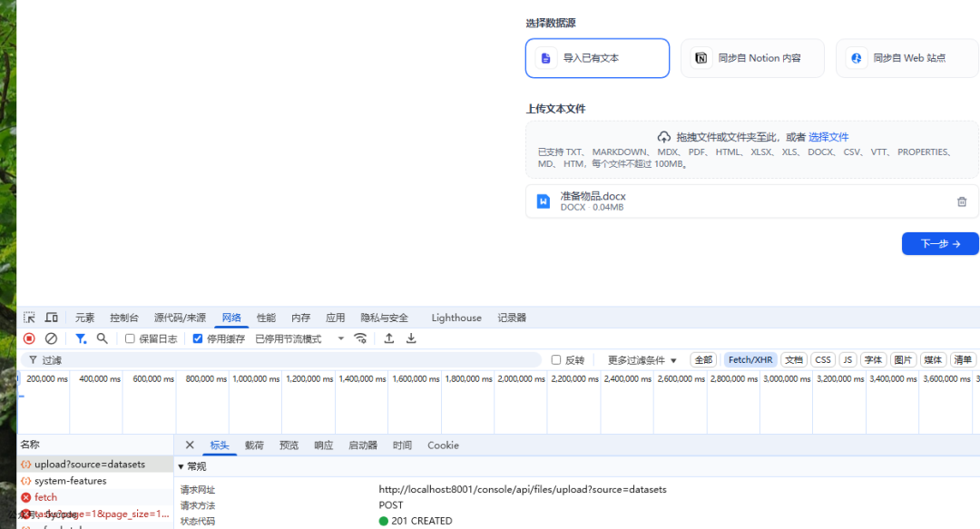Select the inspect element cursor icon
This screenshot has height=529, width=980.
tap(28, 317)
